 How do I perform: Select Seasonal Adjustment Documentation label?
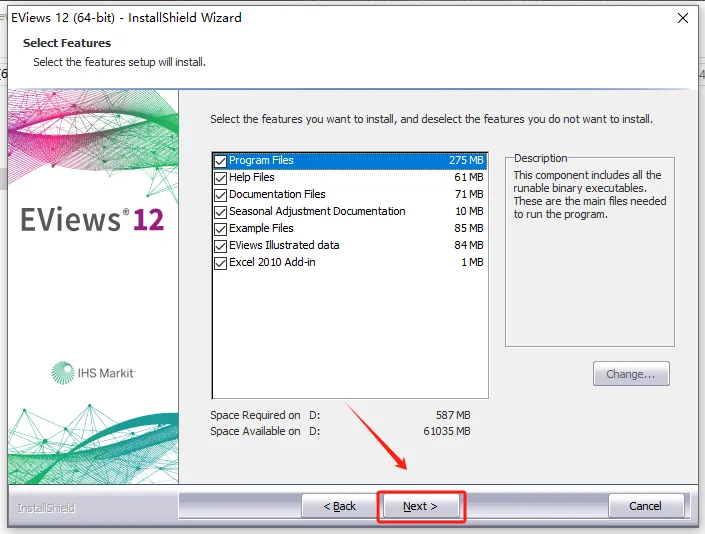(x=317, y=211)
